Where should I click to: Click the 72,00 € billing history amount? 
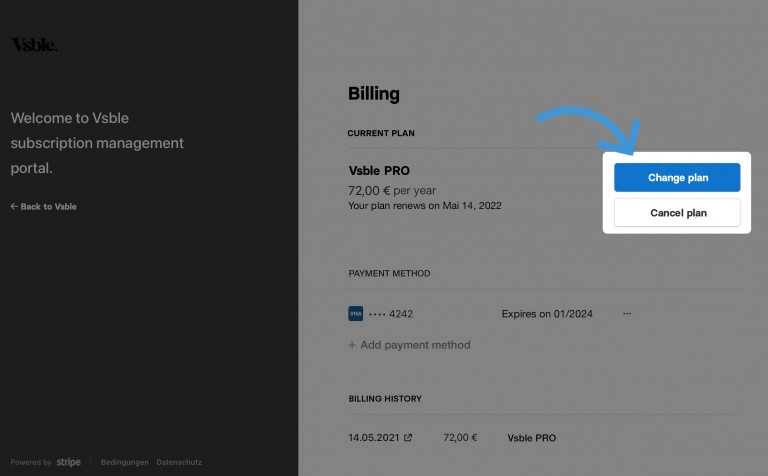pos(460,437)
